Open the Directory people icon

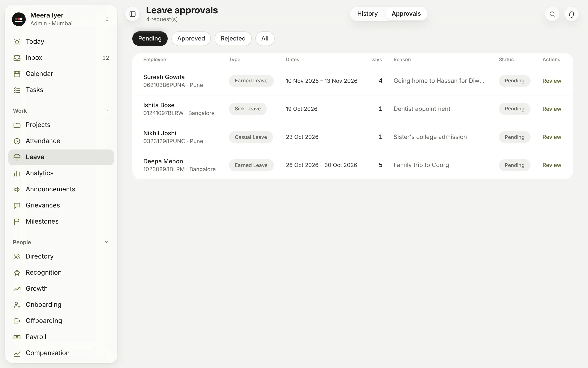(x=17, y=256)
